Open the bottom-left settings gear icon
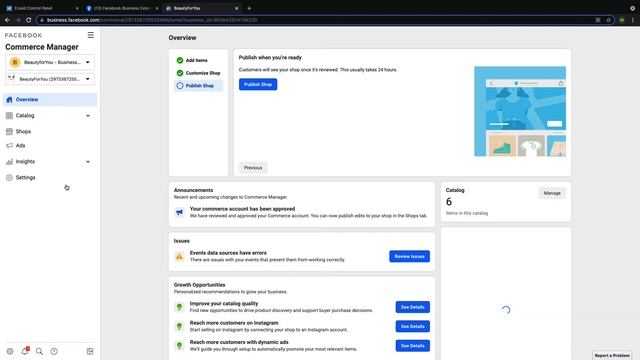Screen dimensions: 640x360 [10, 351]
